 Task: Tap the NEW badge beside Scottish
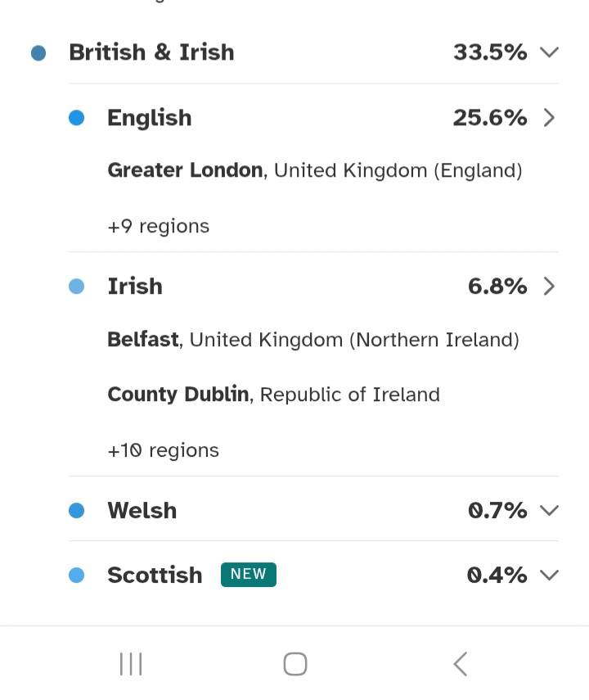coord(249,575)
